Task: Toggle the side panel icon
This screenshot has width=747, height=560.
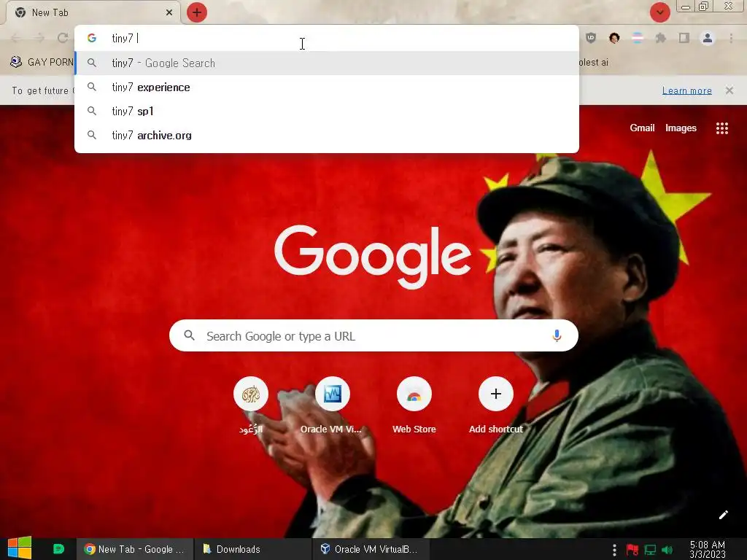Action: pyautogui.click(x=684, y=38)
